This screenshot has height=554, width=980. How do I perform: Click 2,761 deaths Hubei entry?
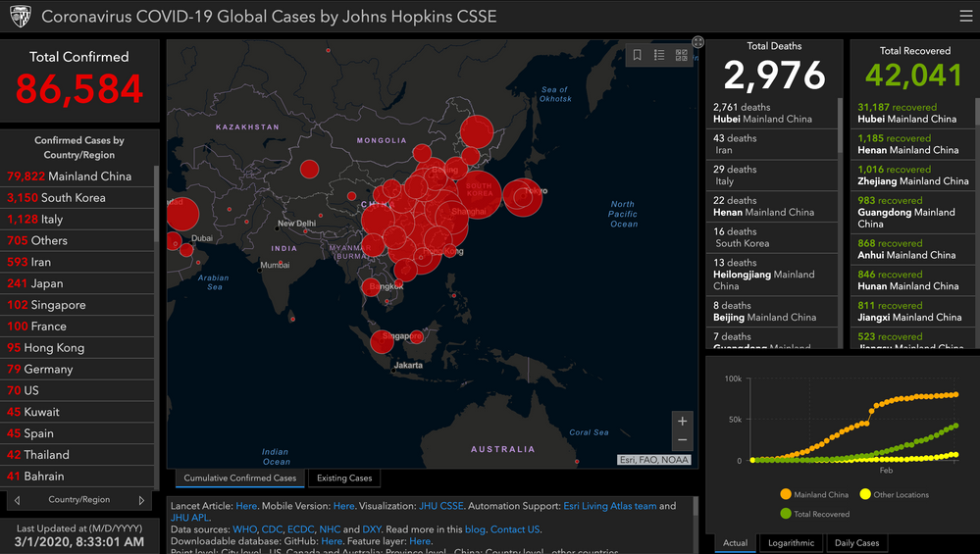[x=771, y=113]
